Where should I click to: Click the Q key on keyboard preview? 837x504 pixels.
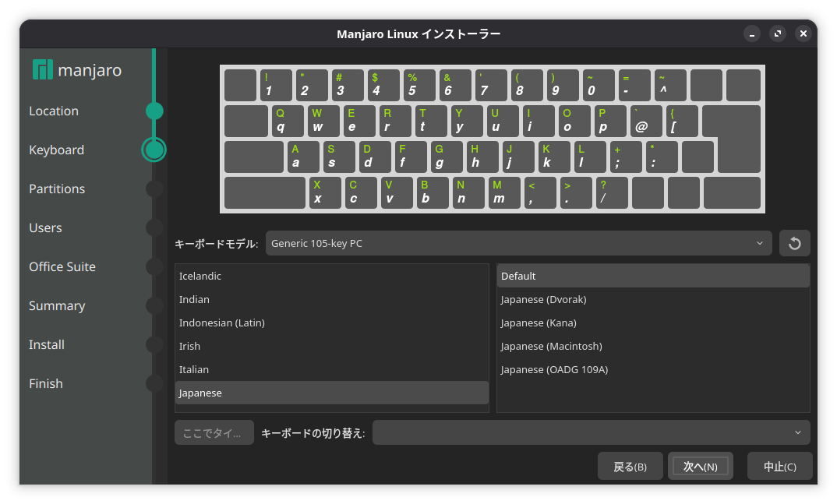coord(288,121)
